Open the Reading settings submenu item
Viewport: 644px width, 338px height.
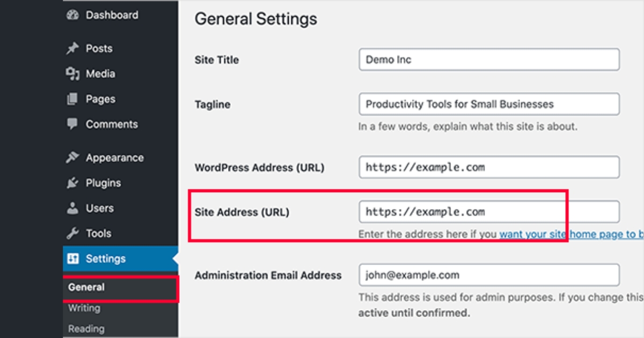pyautogui.click(x=86, y=328)
